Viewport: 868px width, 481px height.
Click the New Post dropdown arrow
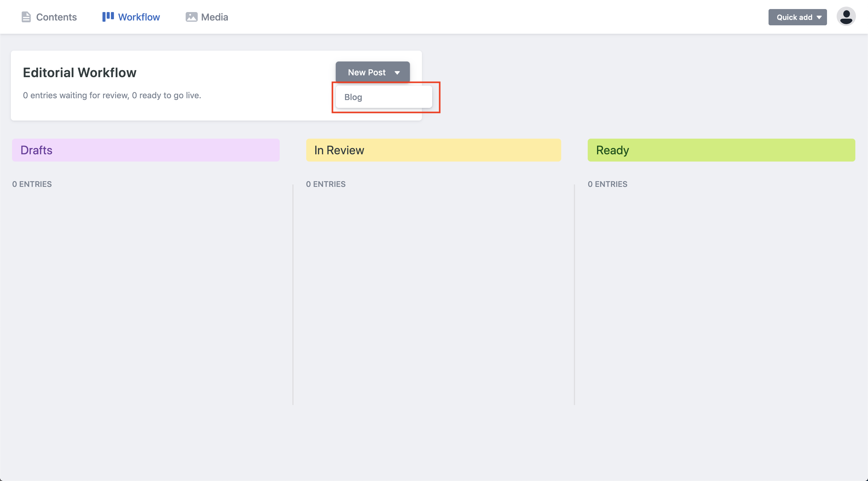[x=397, y=73]
